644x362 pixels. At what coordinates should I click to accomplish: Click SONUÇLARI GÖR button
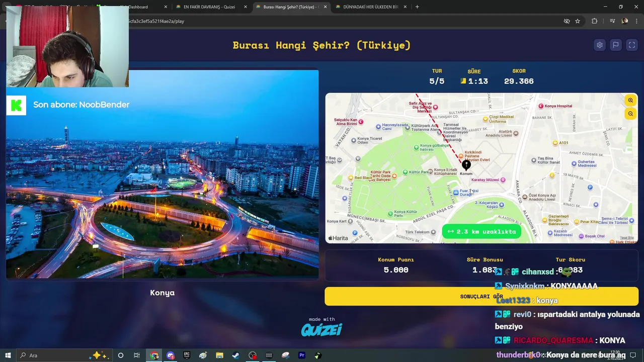[x=481, y=296]
